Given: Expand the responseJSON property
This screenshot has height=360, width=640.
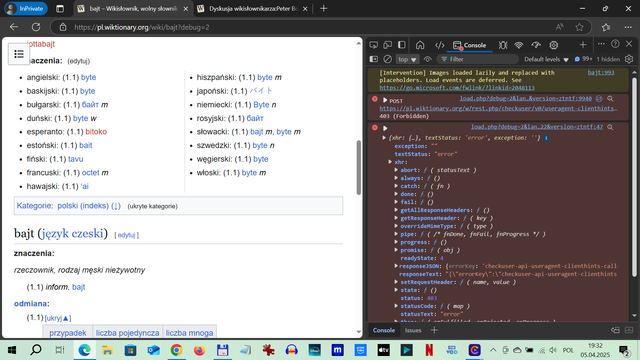Looking at the screenshot, I should click(x=396, y=266).
